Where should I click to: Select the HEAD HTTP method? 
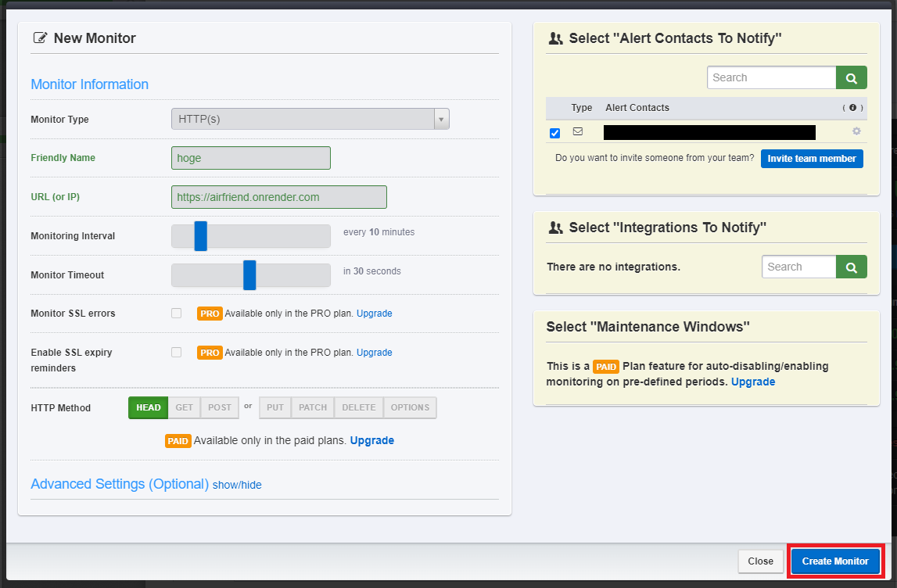(x=148, y=407)
